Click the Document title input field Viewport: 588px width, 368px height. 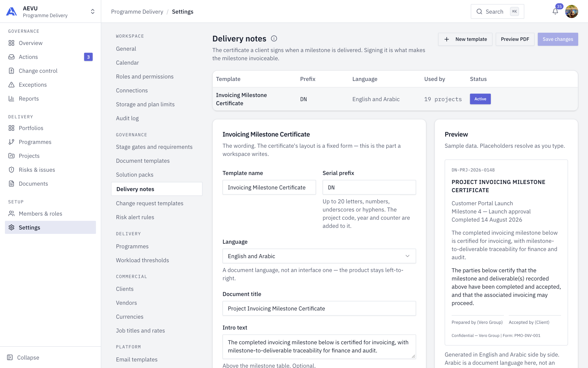pyautogui.click(x=319, y=309)
